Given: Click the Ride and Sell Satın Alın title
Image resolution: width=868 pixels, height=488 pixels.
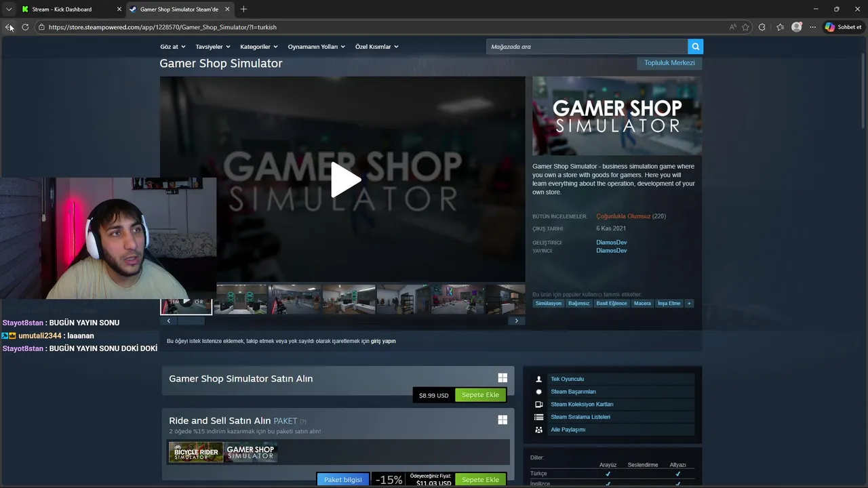Looking at the screenshot, I should tap(220, 421).
